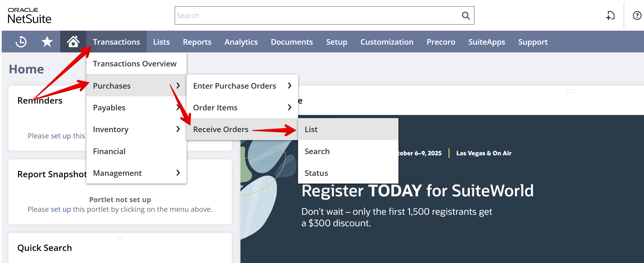The width and height of the screenshot is (644, 263).
Task: Expand the Purchases submenu chevron
Action: point(178,85)
